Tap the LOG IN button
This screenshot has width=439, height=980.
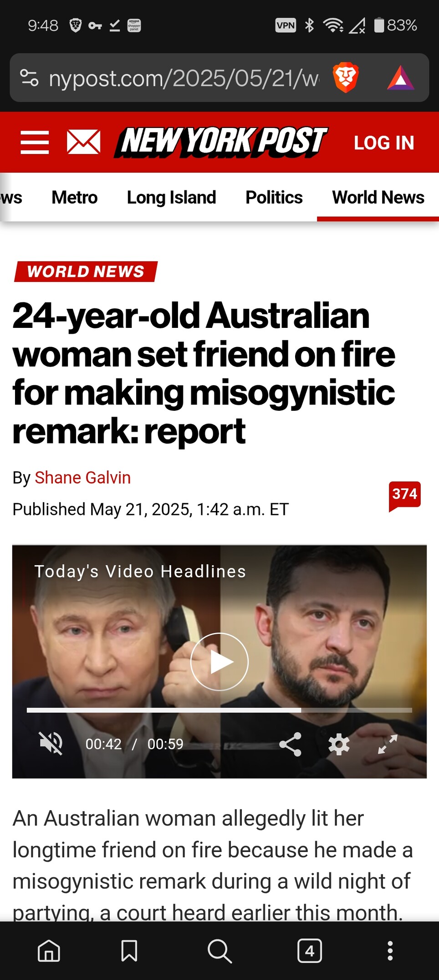click(x=384, y=143)
